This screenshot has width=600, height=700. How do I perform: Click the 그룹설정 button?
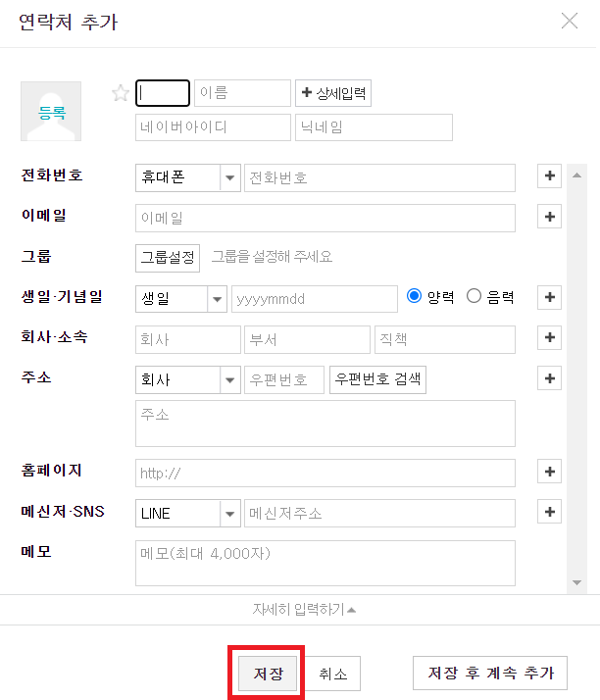(x=168, y=258)
